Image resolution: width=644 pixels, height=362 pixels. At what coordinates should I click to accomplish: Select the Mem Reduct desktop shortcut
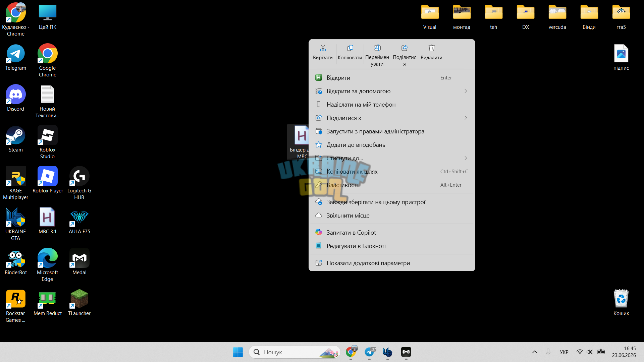(48, 303)
